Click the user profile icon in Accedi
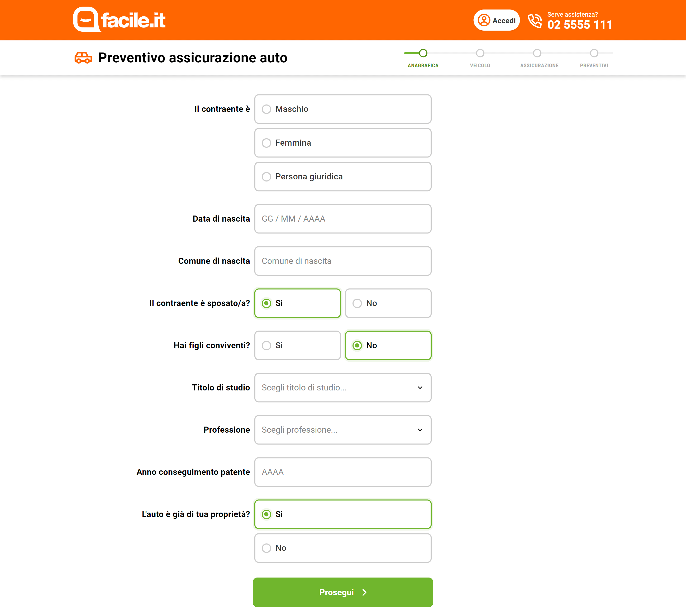Screen dimensions: 686x616 click(484, 20)
